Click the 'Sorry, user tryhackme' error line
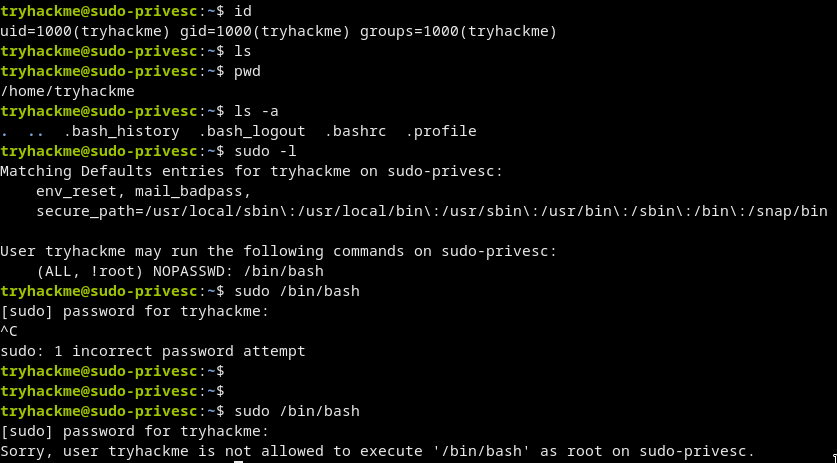This screenshot has height=463, width=837. coord(378,451)
